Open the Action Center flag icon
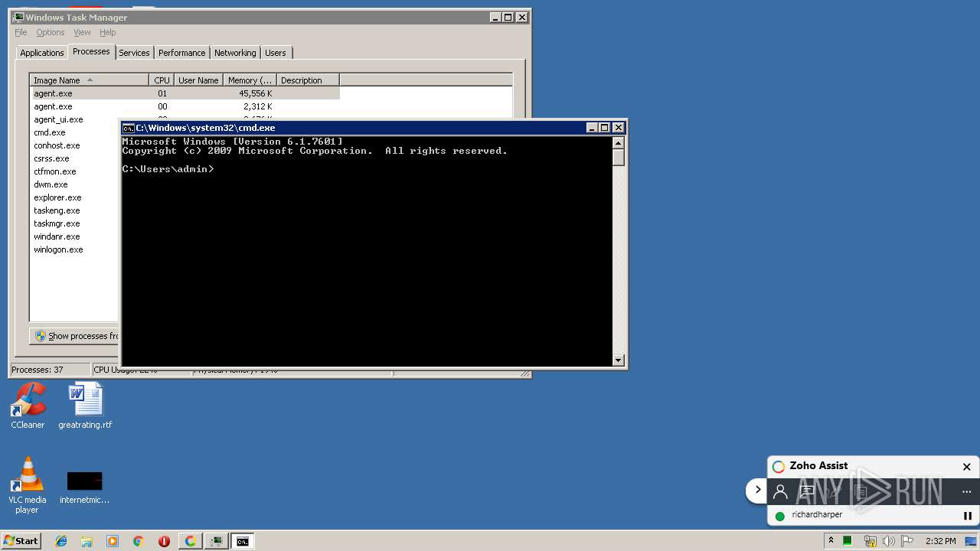The height and width of the screenshot is (551, 980). pyautogui.click(x=907, y=541)
